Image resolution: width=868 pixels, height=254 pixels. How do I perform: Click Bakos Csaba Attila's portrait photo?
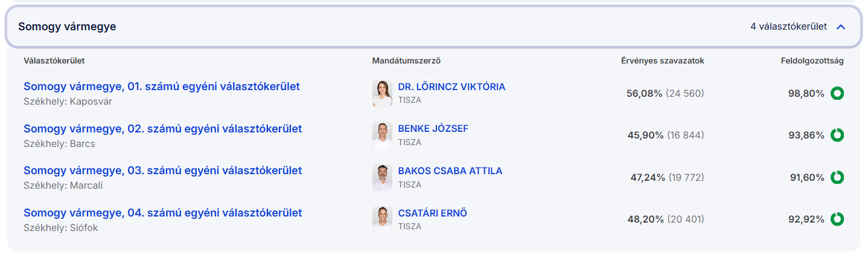pos(382,177)
